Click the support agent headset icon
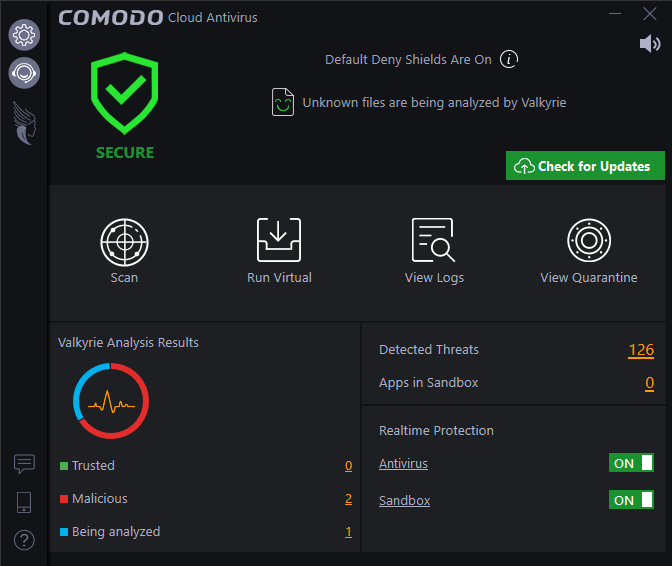672x566 pixels. (24, 73)
